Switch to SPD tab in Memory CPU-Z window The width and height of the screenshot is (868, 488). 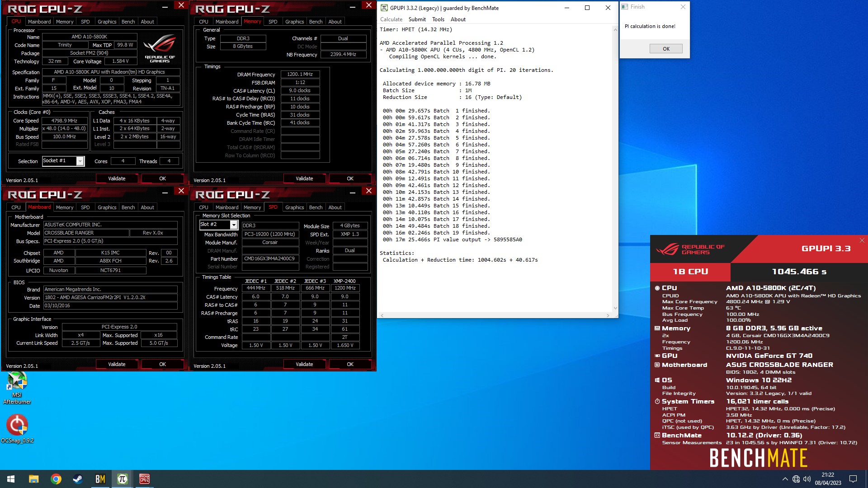pyautogui.click(x=273, y=22)
